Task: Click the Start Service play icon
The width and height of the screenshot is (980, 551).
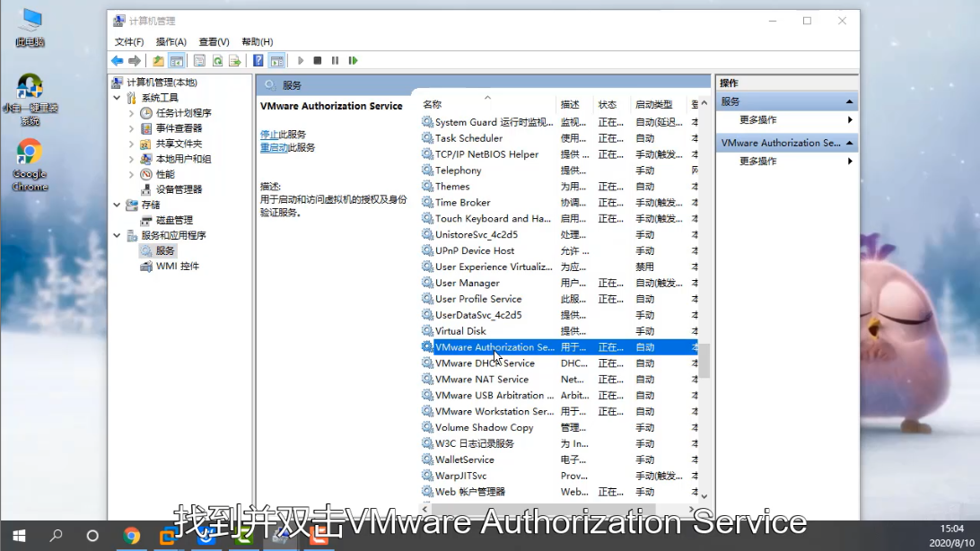Action: [x=301, y=61]
